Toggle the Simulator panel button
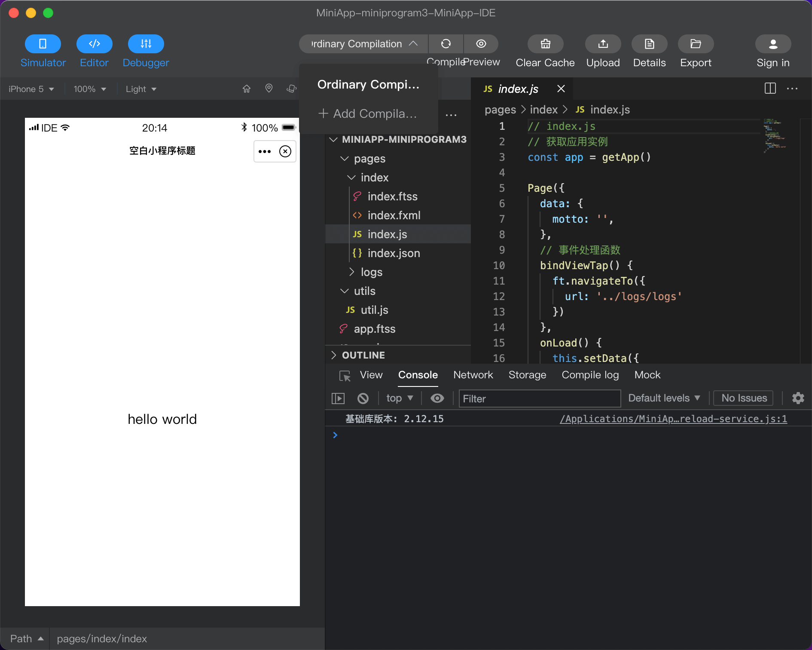The width and height of the screenshot is (812, 650). pos(43,44)
